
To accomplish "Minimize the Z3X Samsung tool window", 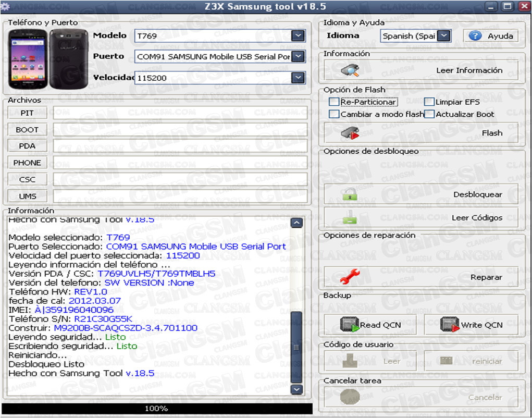I will [x=491, y=6].
